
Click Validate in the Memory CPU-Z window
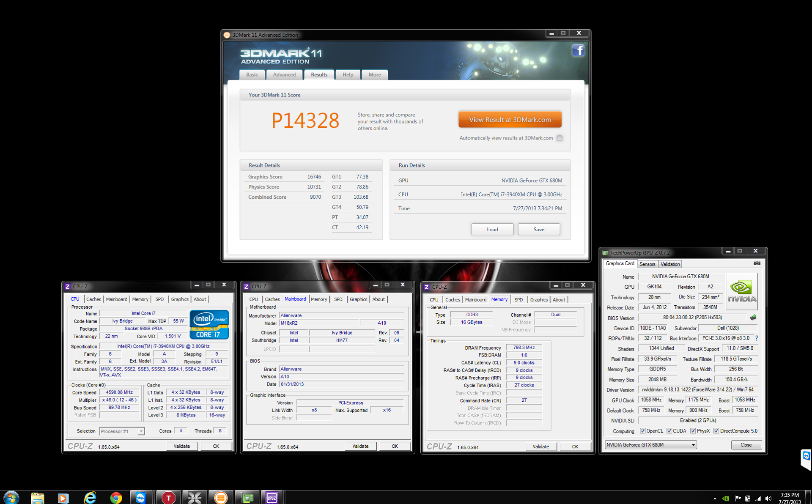[541, 446]
